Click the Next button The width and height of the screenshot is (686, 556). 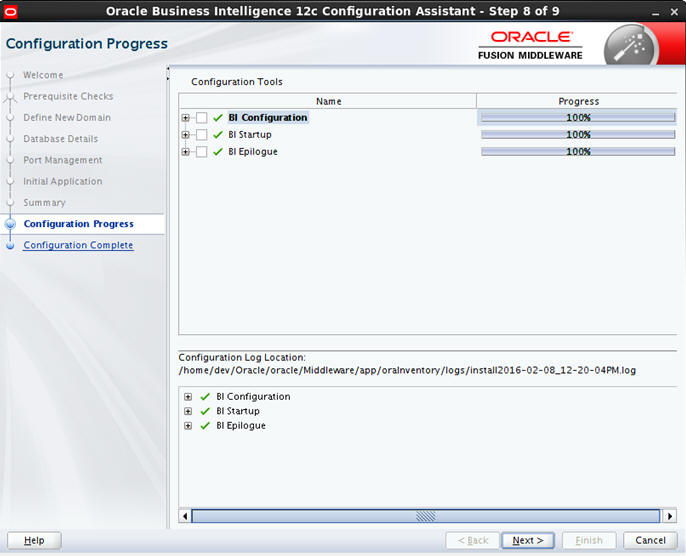click(528, 541)
